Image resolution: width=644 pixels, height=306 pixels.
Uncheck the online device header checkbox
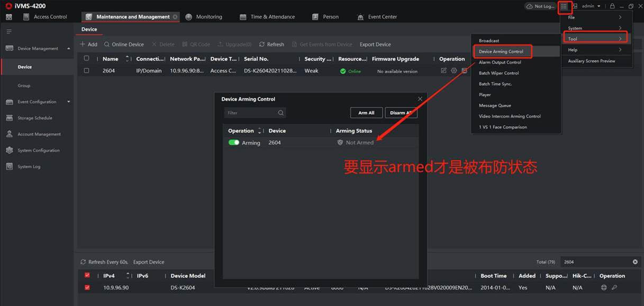87,275
